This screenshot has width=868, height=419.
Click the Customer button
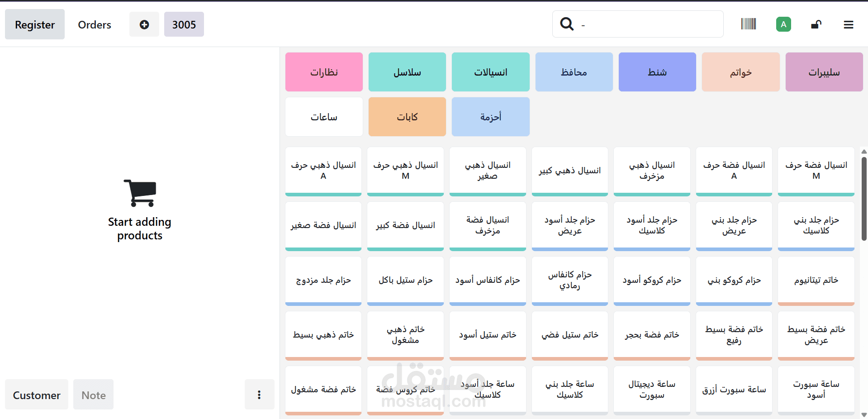pyautogui.click(x=37, y=395)
